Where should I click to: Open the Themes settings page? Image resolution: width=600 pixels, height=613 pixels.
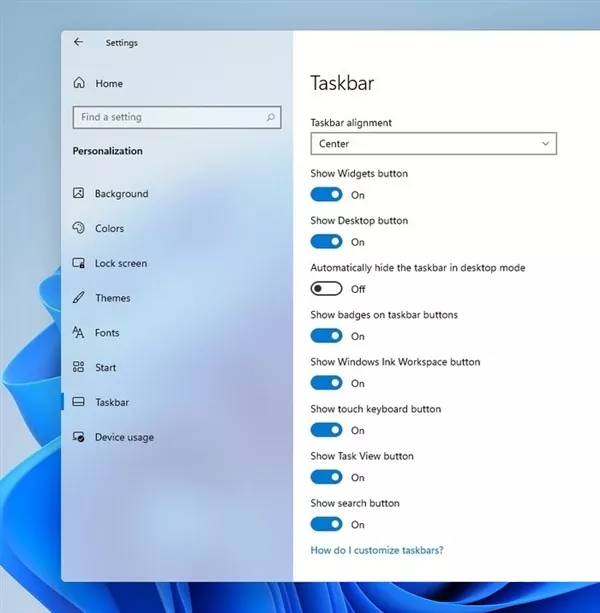[113, 298]
